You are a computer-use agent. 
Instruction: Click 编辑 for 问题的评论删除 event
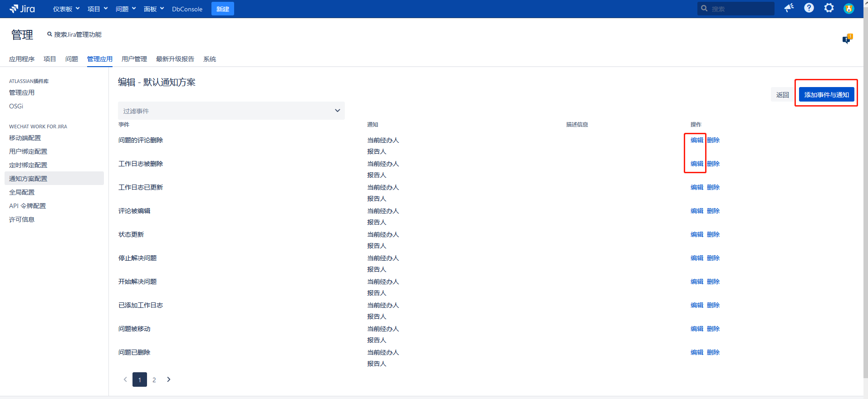[696, 140]
